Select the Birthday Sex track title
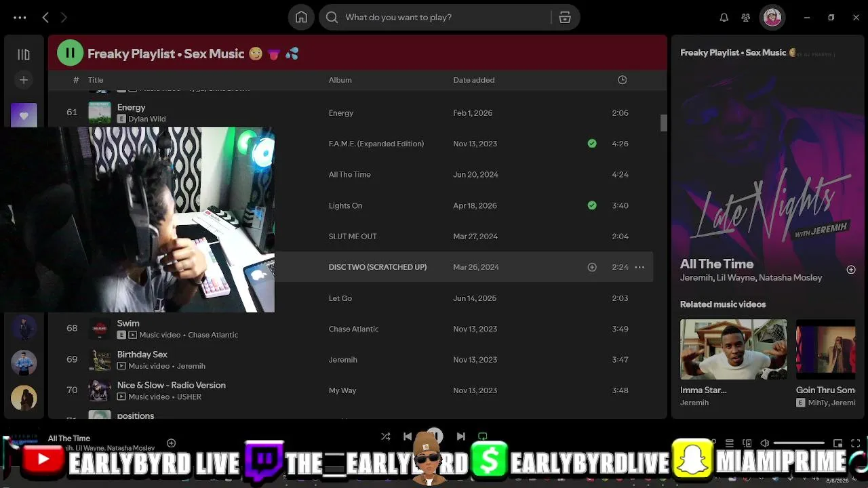 tap(142, 354)
